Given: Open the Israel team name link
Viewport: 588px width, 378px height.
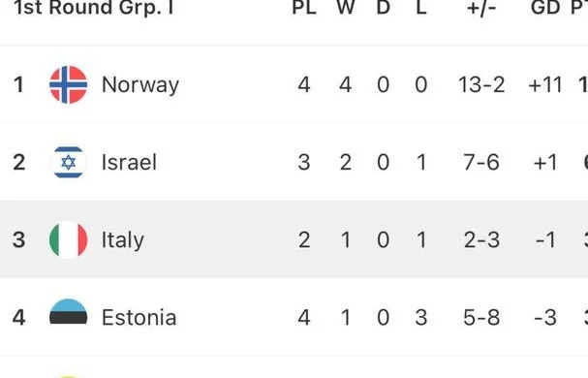Looking at the screenshot, I should [x=129, y=162].
